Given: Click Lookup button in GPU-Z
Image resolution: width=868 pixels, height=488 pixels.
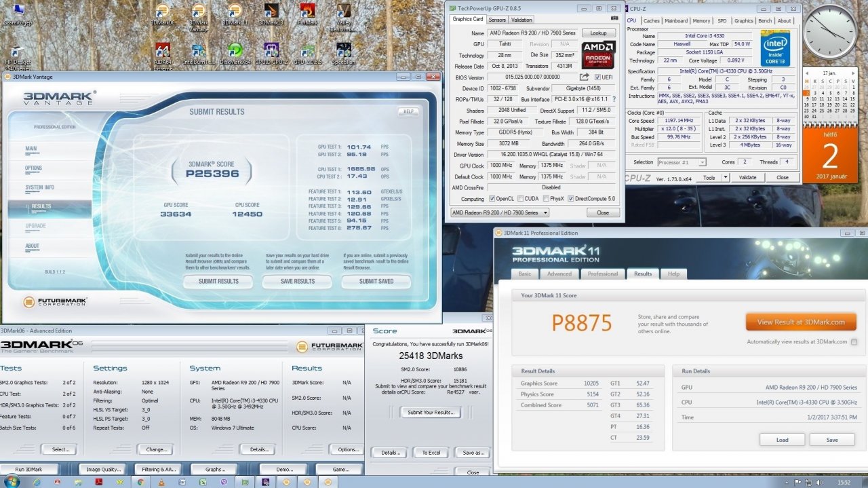Looking at the screenshot, I should pos(598,33).
